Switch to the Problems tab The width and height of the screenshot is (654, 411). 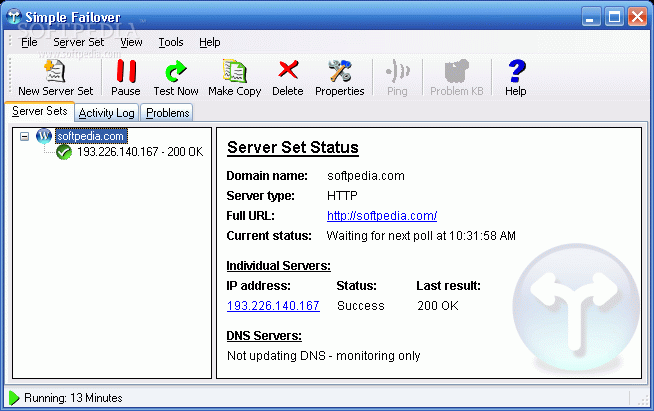pos(167,113)
